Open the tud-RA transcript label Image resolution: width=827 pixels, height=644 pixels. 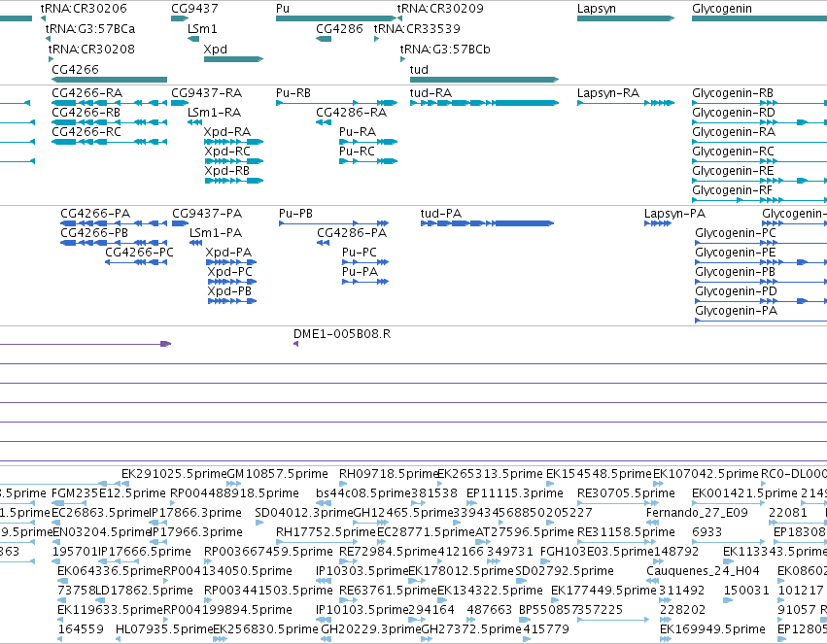[431, 93]
